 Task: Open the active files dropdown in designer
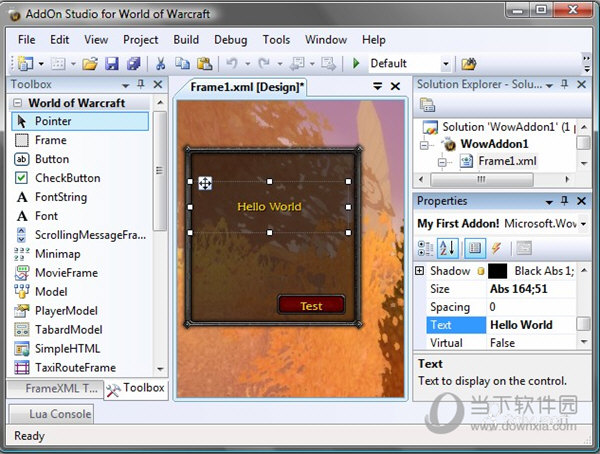[378, 87]
